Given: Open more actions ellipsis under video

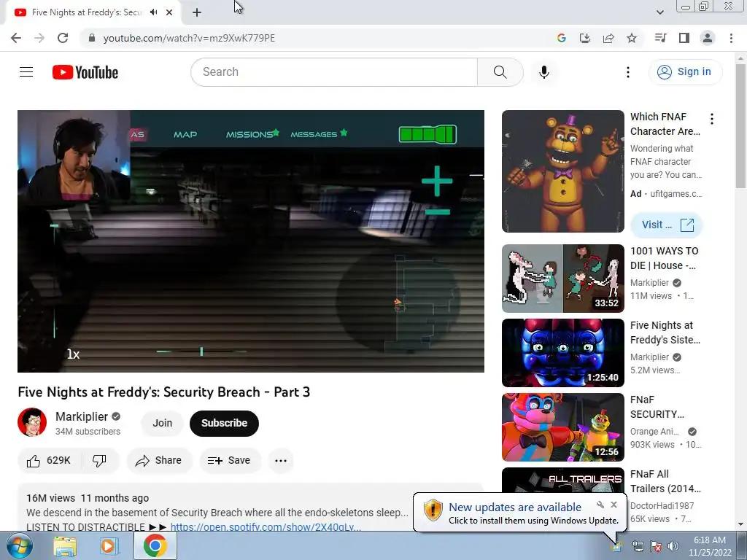Looking at the screenshot, I should click(x=281, y=461).
